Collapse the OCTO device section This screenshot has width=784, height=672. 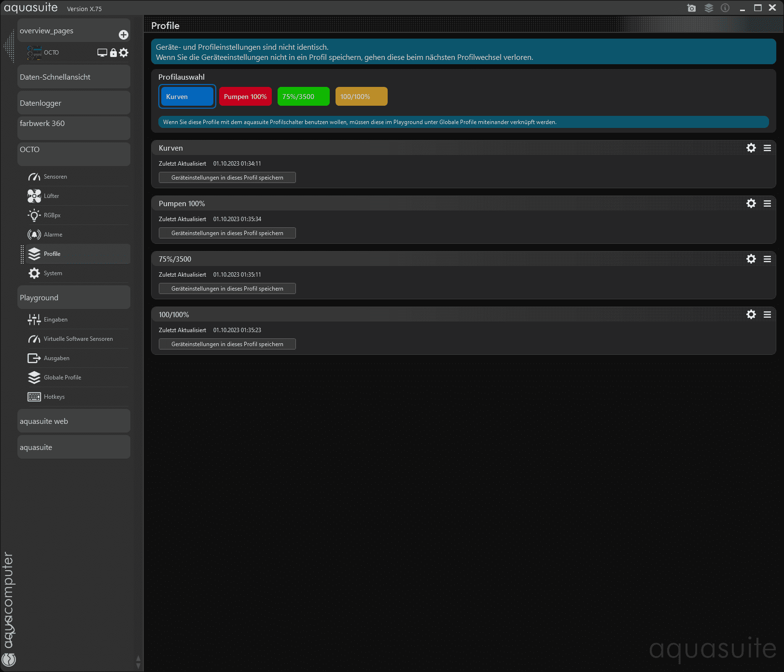74,154
